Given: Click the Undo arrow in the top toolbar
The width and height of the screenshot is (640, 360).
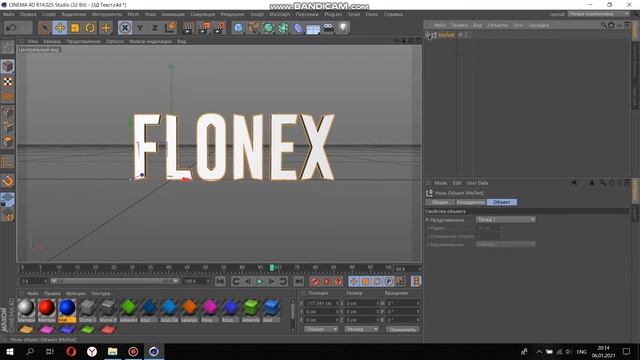Looking at the screenshot, I should 11,28.
